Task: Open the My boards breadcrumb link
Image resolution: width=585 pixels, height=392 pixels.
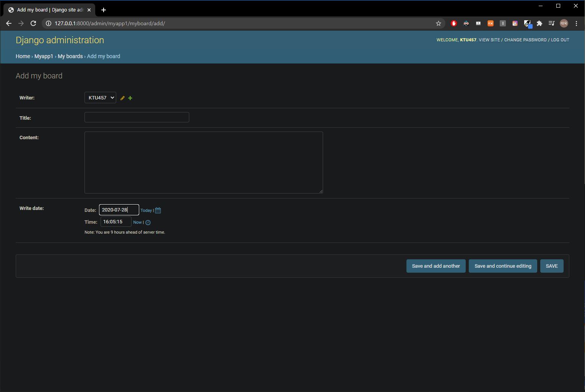Action: pos(70,56)
